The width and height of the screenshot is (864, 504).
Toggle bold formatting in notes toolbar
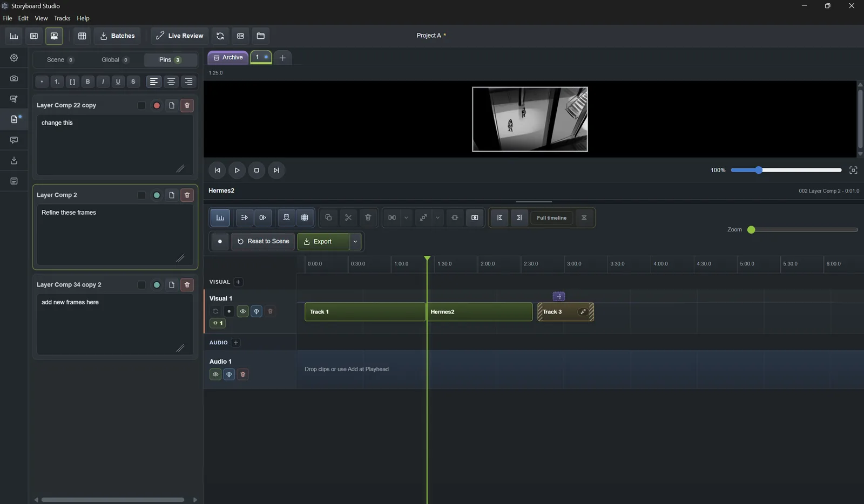pos(87,81)
